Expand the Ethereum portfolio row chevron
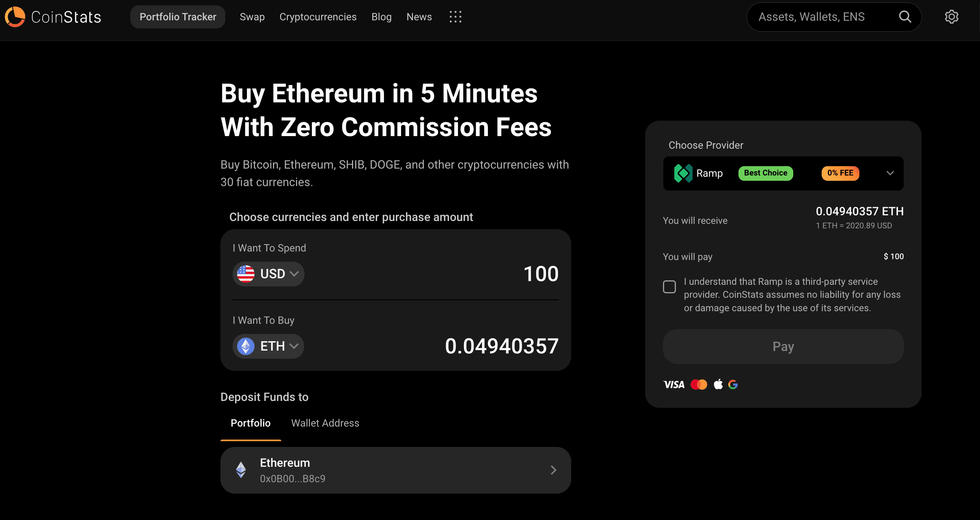The height and width of the screenshot is (520, 980). (553, 470)
